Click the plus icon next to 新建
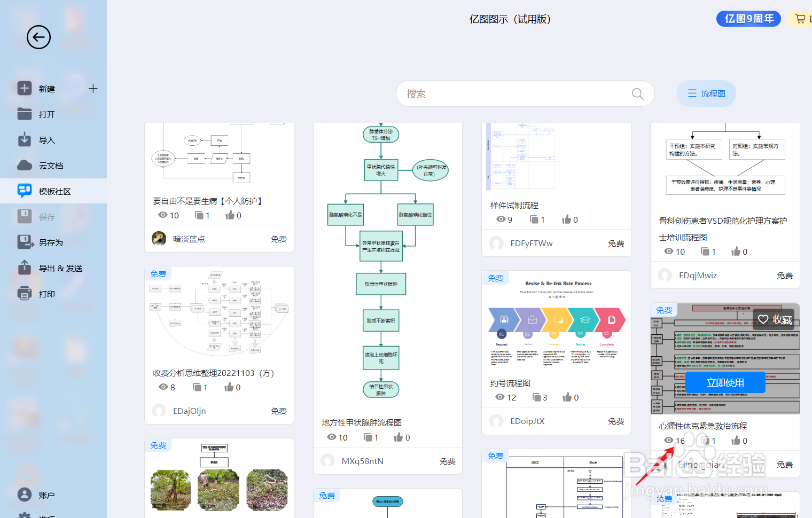 pos(93,88)
